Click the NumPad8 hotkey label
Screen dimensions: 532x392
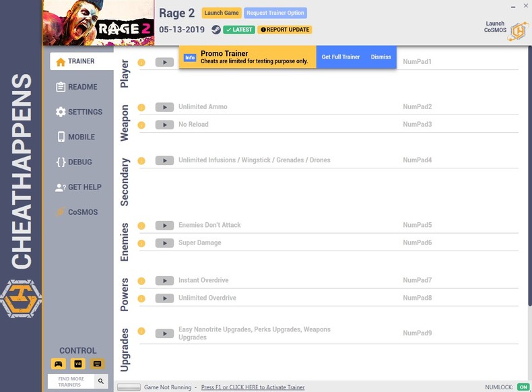pos(418,298)
